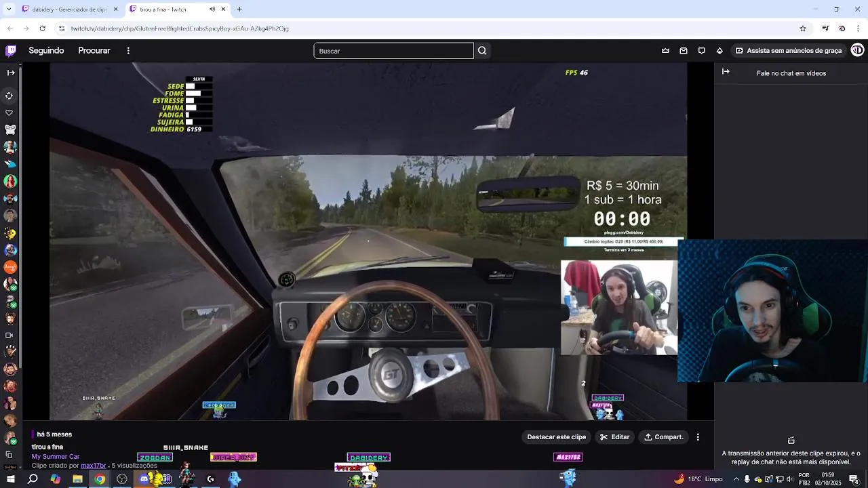This screenshot has width=868, height=488.
Task: Open the weather widget 18°C Limpo
Action: pyautogui.click(x=698, y=479)
